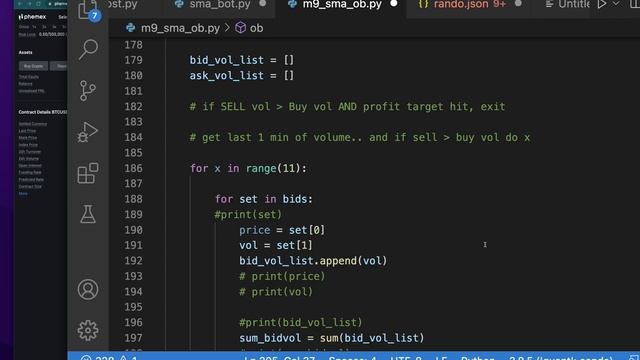Switch to the sma_bot.py tab
Screen dimensions: 640x360
tap(220, 4)
